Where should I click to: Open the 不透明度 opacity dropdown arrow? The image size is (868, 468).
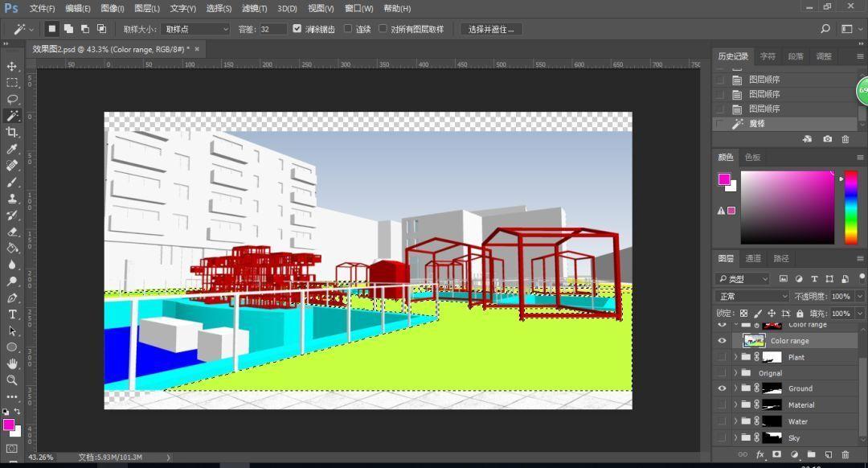[x=859, y=296]
